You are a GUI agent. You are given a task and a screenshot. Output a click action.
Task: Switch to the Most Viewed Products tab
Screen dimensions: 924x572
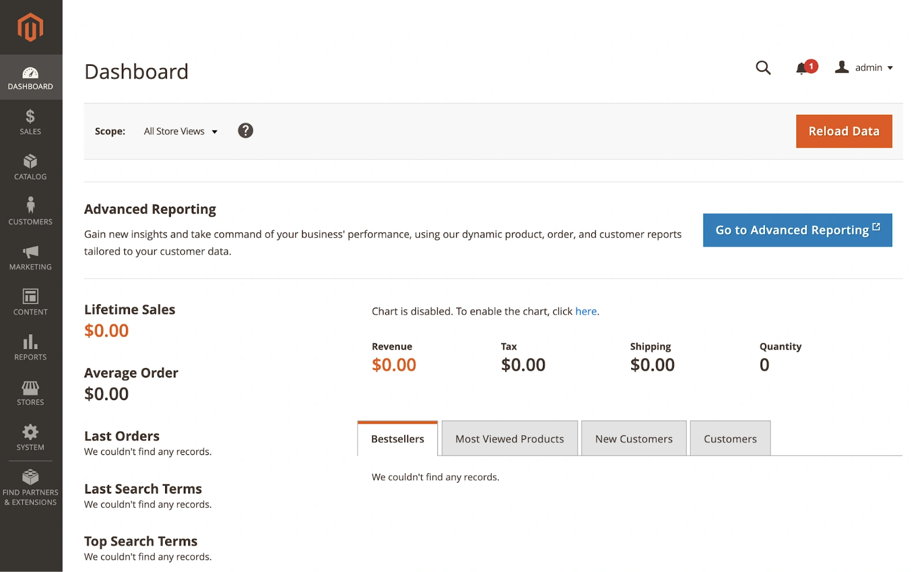509,438
